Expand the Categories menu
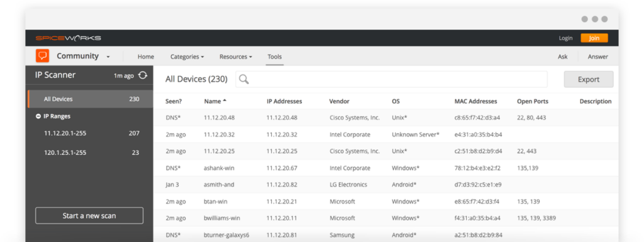Image resolution: width=644 pixels, height=242 pixels. pyautogui.click(x=187, y=57)
